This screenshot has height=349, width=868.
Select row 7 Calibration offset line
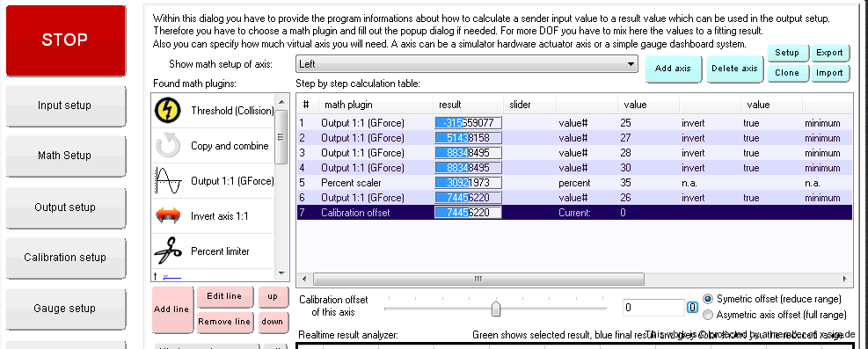click(x=574, y=213)
